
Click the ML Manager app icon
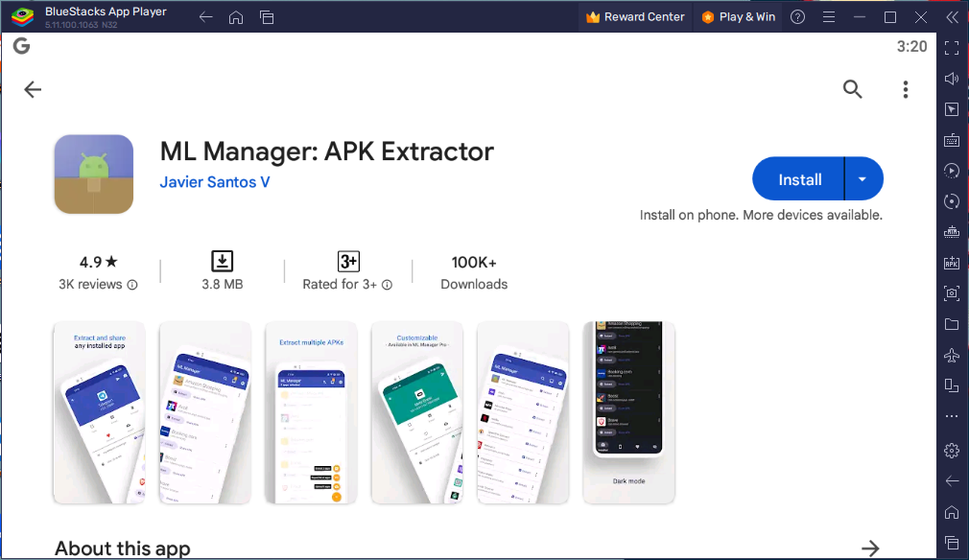point(94,175)
